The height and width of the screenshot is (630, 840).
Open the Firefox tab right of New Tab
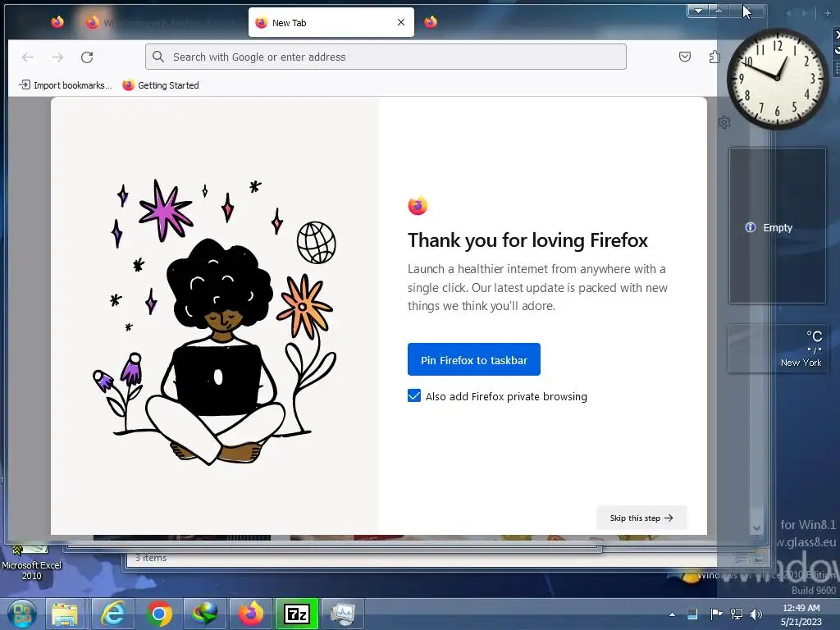tap(431, 22)
